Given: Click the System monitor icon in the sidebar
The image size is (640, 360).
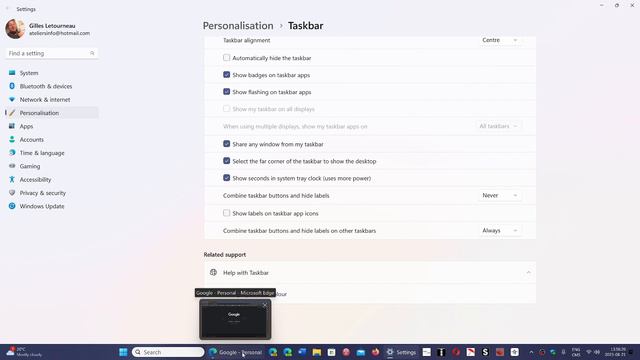Looking at the screenshot, I should [12, 73].
